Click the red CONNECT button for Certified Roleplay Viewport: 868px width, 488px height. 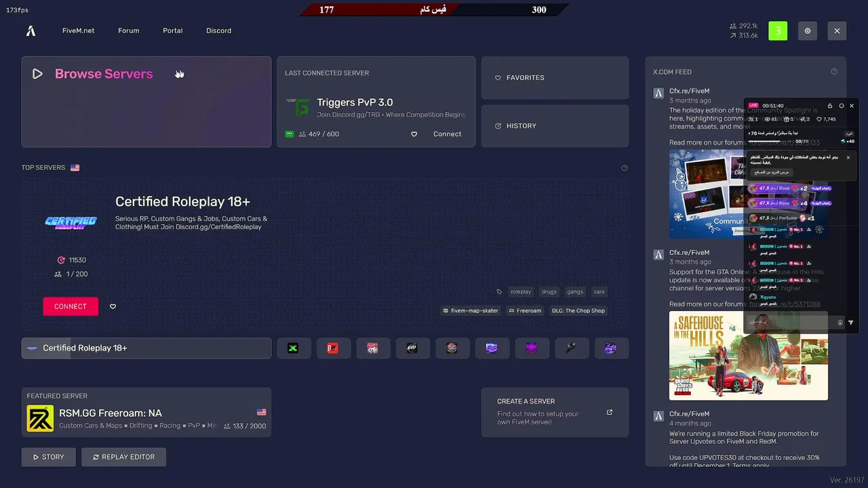(x=71, y=306)
